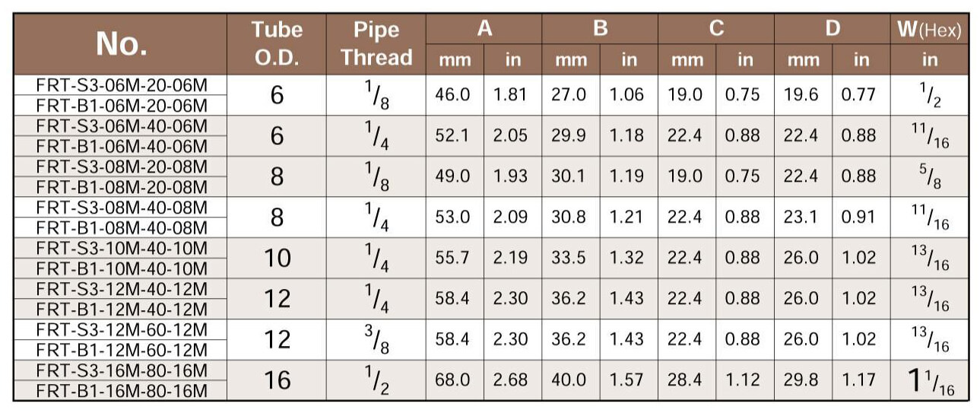The image size is (980, 416).
Task: Click the tube O.D. value 10
Action: click(277, 258)
